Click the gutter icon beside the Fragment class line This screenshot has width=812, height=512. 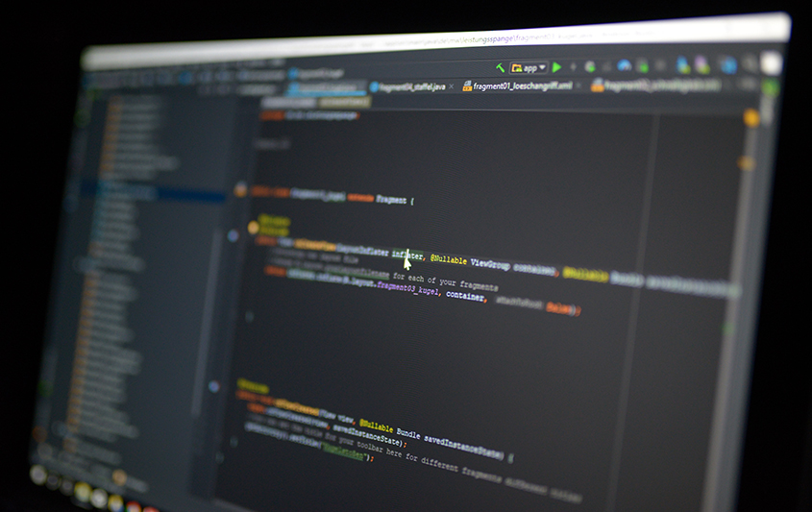[240, 191]
